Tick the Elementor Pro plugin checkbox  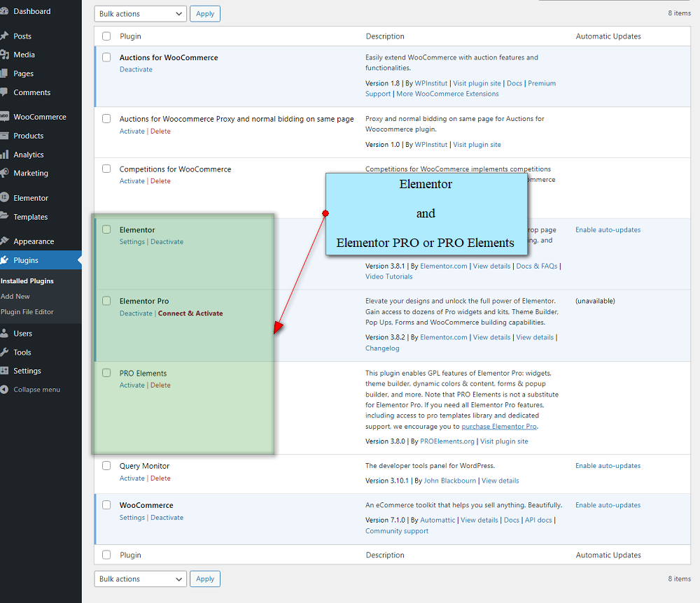click(x=106, y=301)
